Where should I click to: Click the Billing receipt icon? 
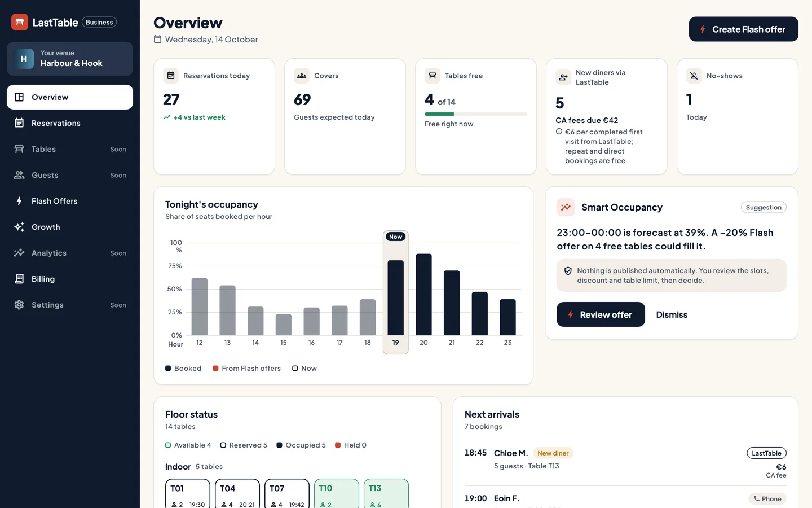tap(19, 279)
